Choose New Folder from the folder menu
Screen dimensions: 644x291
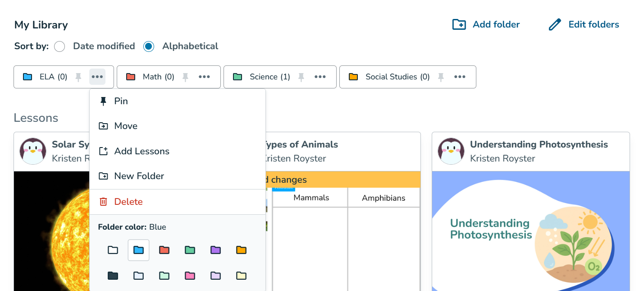[178, 176]
